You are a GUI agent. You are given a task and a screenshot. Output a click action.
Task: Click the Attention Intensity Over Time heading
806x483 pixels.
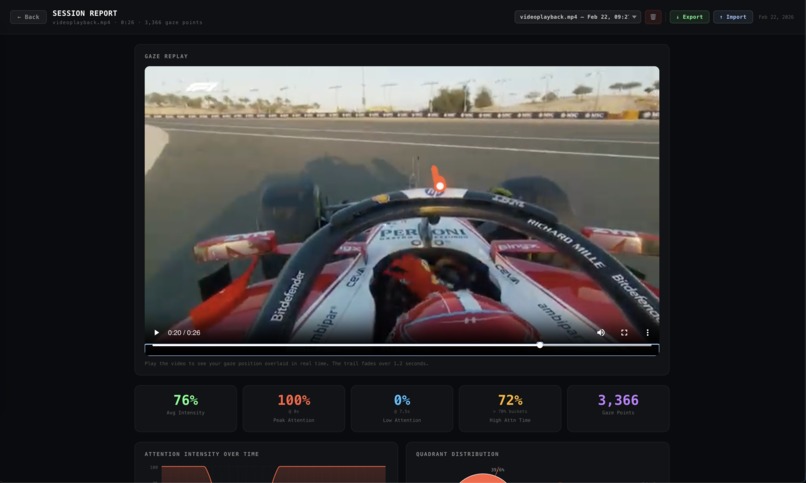[x=202, y=454]
